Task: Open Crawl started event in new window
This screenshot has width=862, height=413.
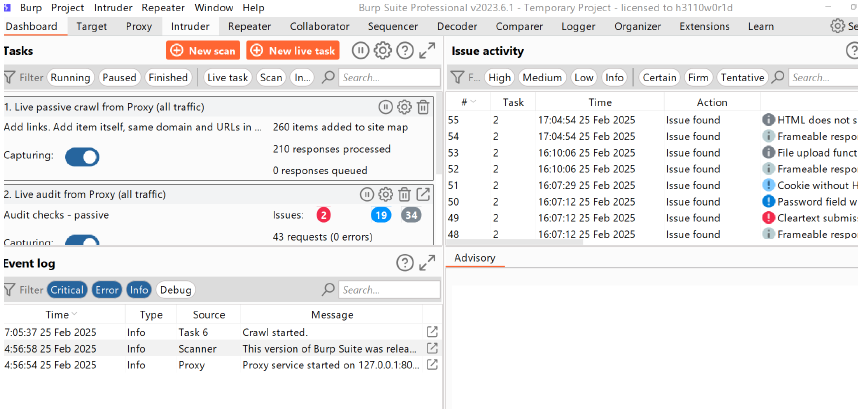Action: 433,332
